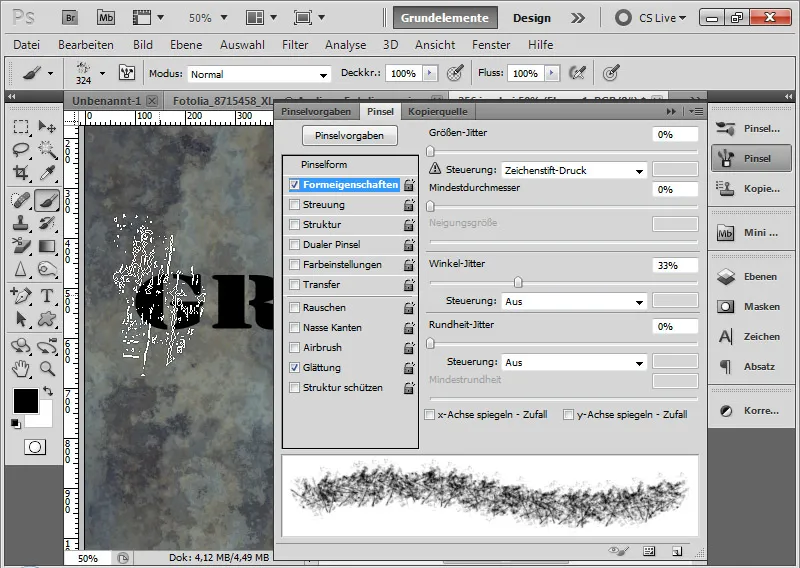Select the Eraser tool
This screenshot has height=568, width=800.
tap(21, 246)
